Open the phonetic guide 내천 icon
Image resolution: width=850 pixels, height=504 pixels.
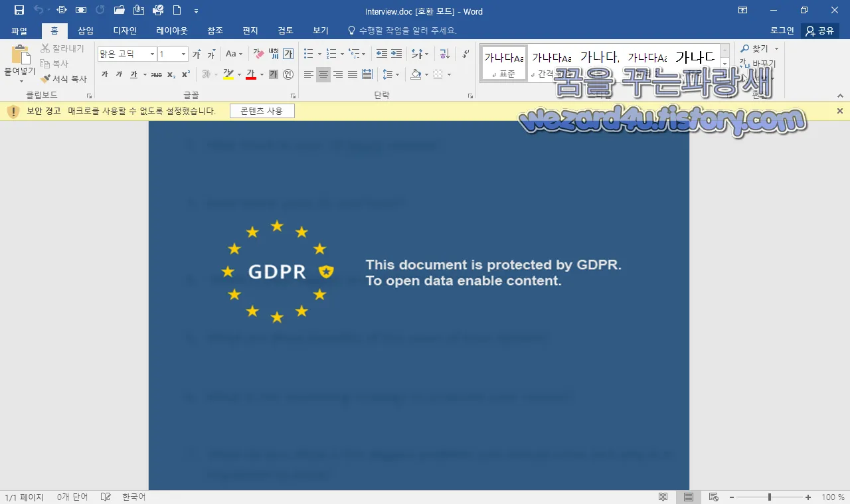pos(274,54)
